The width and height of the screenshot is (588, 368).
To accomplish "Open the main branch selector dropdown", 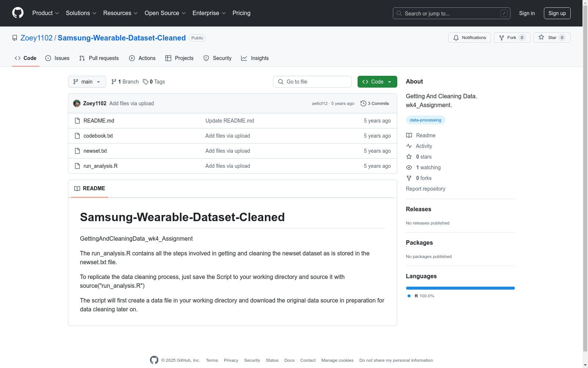I will point(87,82).
